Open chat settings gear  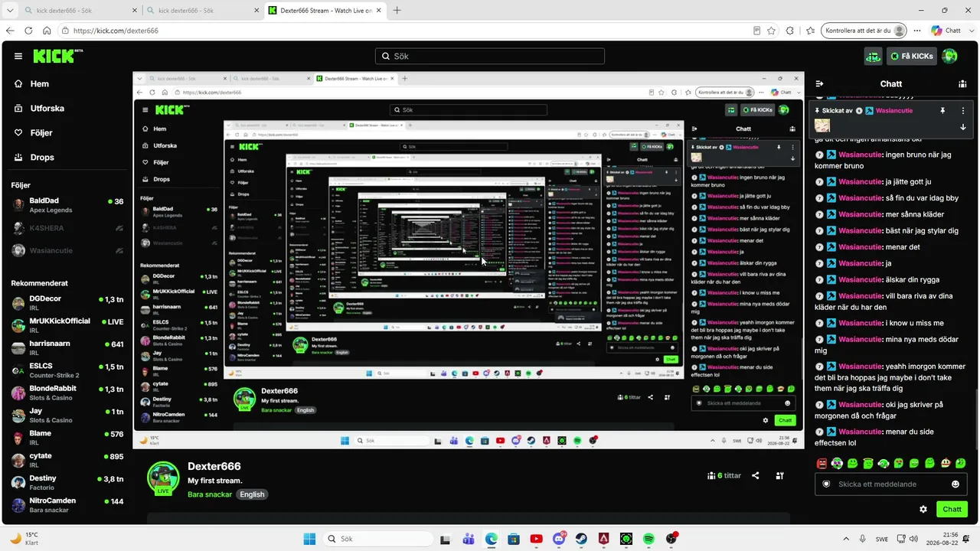tap(923, 509)
